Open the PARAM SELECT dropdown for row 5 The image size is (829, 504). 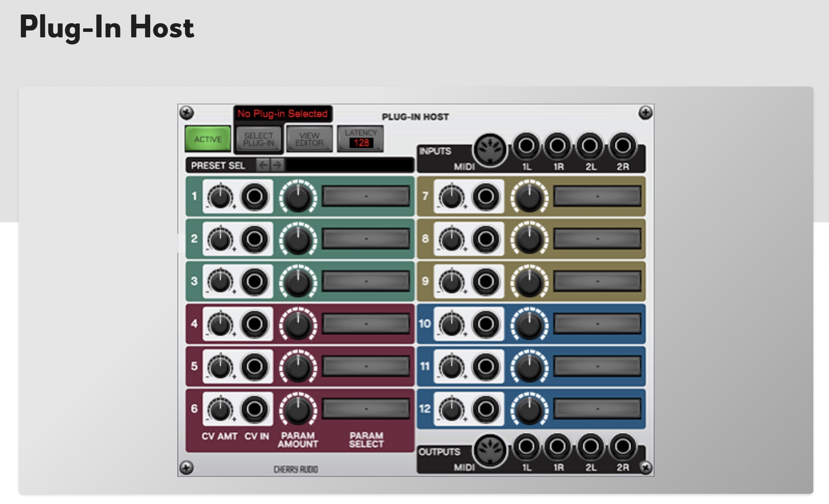point(366,367)
